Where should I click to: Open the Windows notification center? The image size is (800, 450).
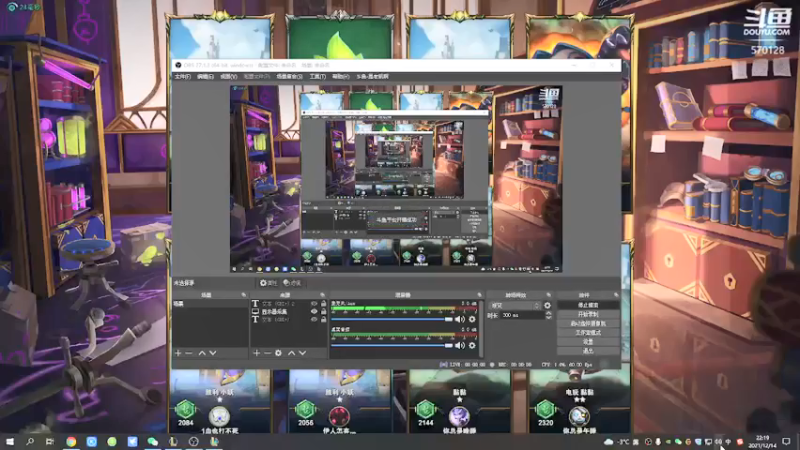coord(786,442)
